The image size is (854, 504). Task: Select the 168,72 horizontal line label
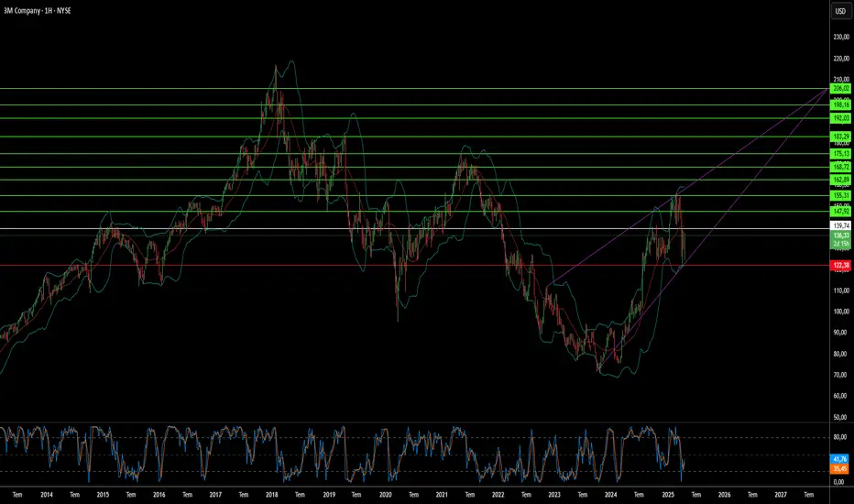tap(841, 168)
